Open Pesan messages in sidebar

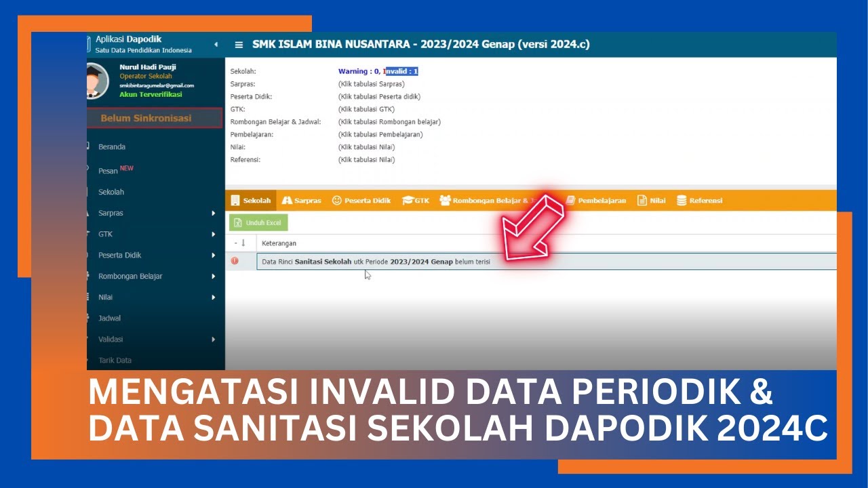(108, 171)
